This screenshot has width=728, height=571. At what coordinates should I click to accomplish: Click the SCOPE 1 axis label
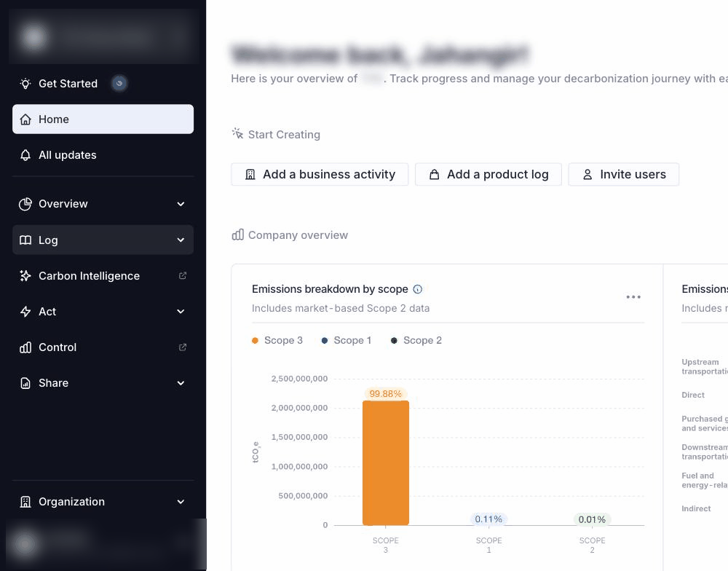click(x=489, y=545)
